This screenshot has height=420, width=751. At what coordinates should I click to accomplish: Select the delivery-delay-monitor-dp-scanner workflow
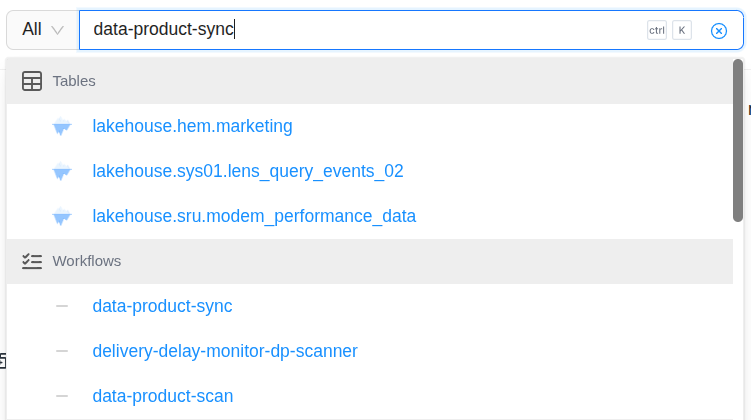point(225,351)
